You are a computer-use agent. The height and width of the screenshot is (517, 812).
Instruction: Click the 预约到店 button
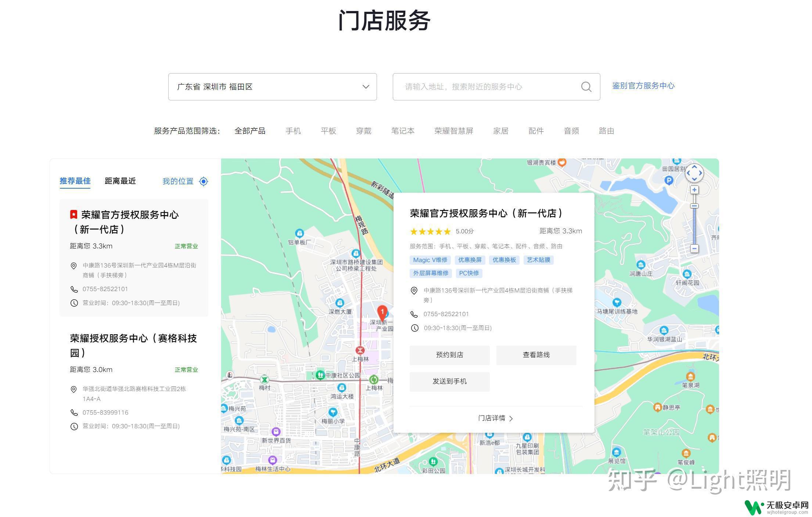449,355
